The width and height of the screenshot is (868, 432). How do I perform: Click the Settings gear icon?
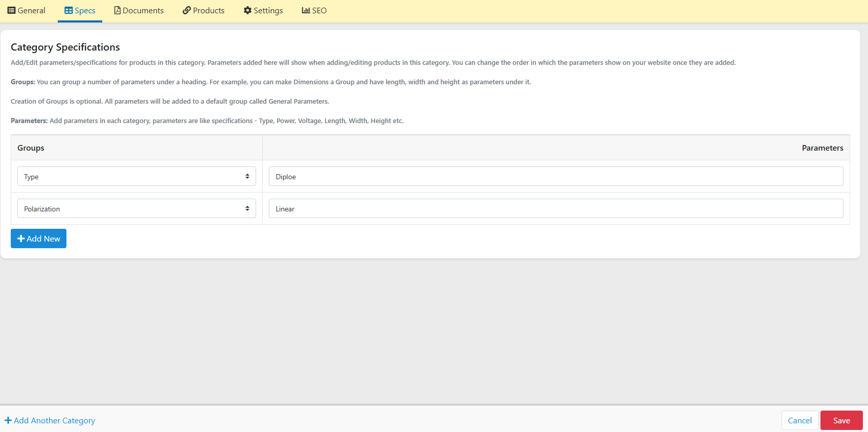tap(247, 10)
